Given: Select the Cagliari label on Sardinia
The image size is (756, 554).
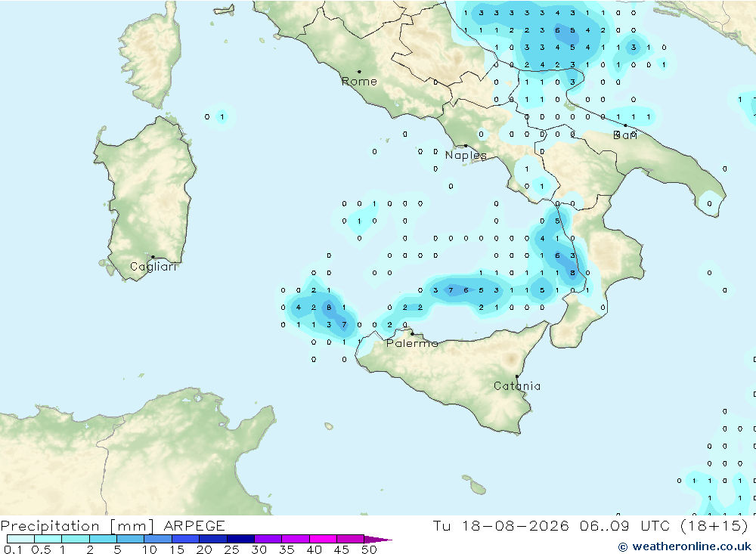Looking at the screenshot, I should point(153,267).
